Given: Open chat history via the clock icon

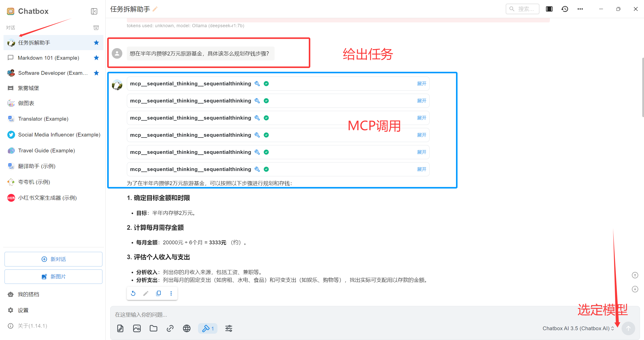Looking at the screenshot, I should tap(564, 9).
